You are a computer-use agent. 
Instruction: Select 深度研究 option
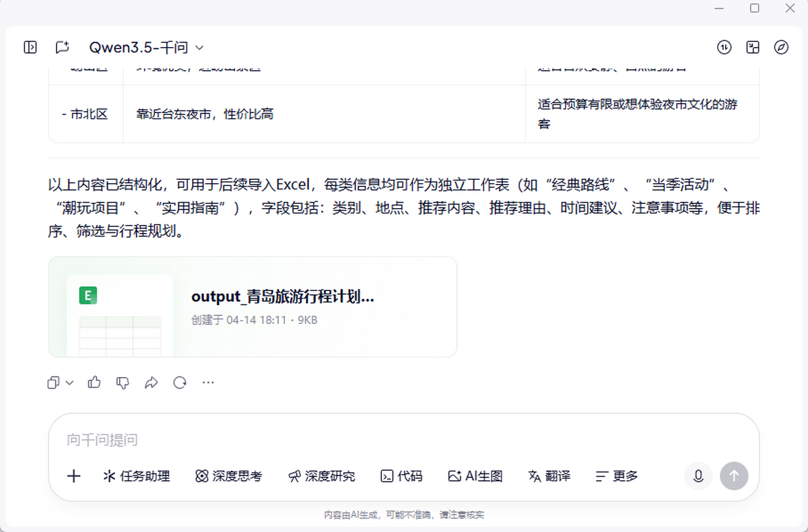pos(322,476)
